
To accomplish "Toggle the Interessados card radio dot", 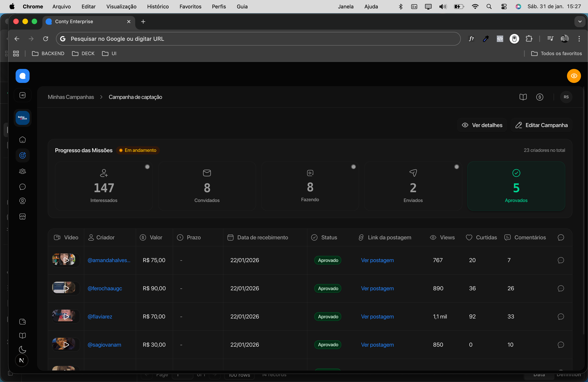I will pos(147,167).
